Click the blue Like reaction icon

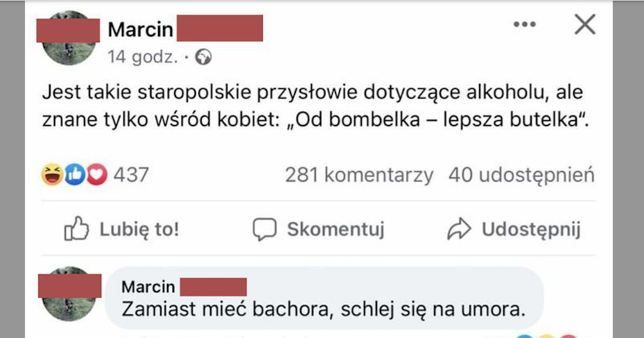click(74, 175)
